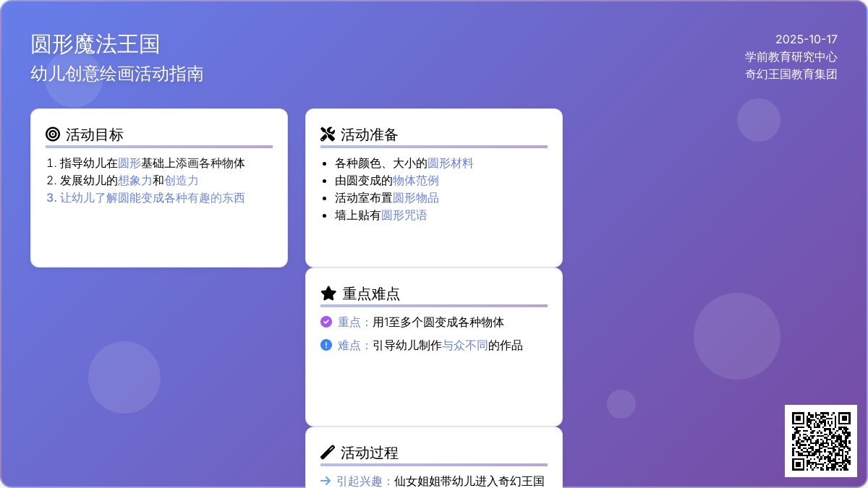This screenshot has width=868, height=488.
Task: Click the 与众不同 highlighted text
Action: [464, 345]
